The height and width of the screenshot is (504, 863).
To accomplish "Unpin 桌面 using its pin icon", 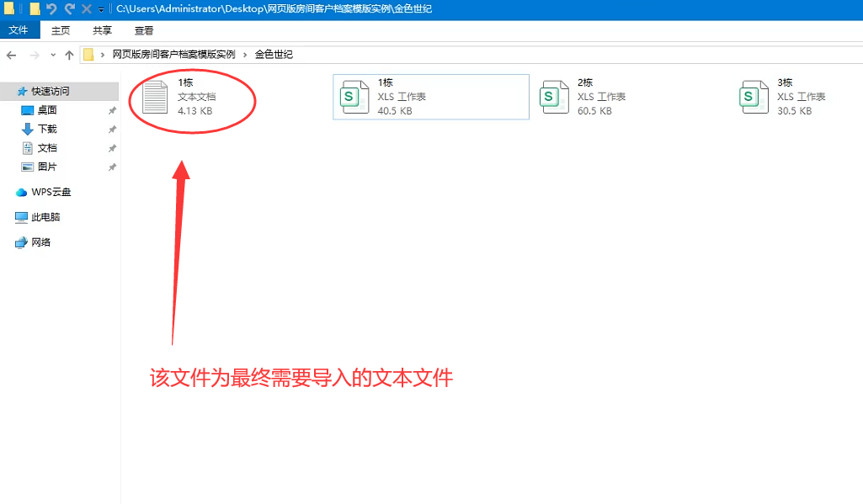I will click(112, 110).
